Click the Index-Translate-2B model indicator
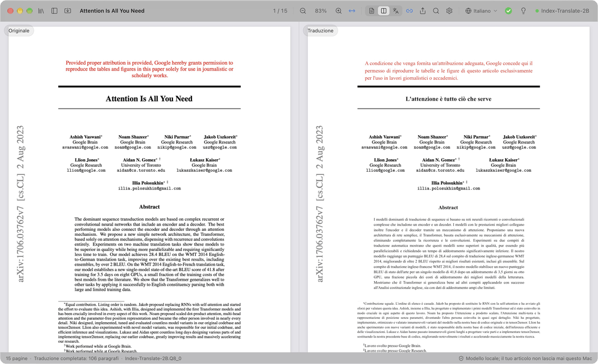Image resolution: width=598 pixels, height=364 pixels. (x=562, y=11)
